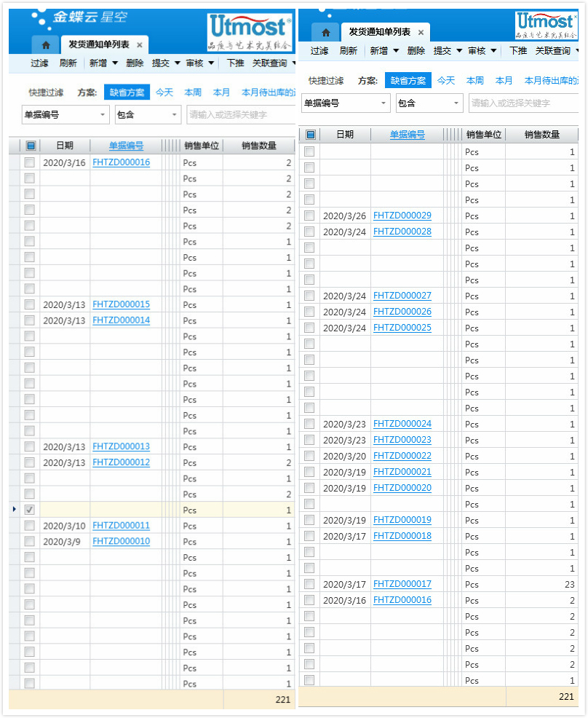Screen dimensions: 588x718
Task: Select the 今天 filter in right window
Action: pos(446,81)
